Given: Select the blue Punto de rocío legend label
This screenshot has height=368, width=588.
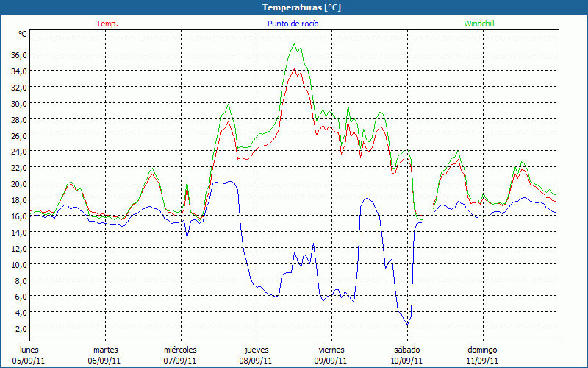Looking at the screenshot, I should click(x=293, y=24).
